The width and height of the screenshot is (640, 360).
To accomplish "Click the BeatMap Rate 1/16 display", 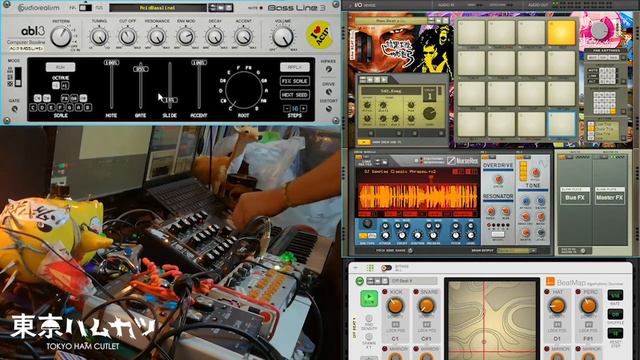I will click(x=615, y=295).
